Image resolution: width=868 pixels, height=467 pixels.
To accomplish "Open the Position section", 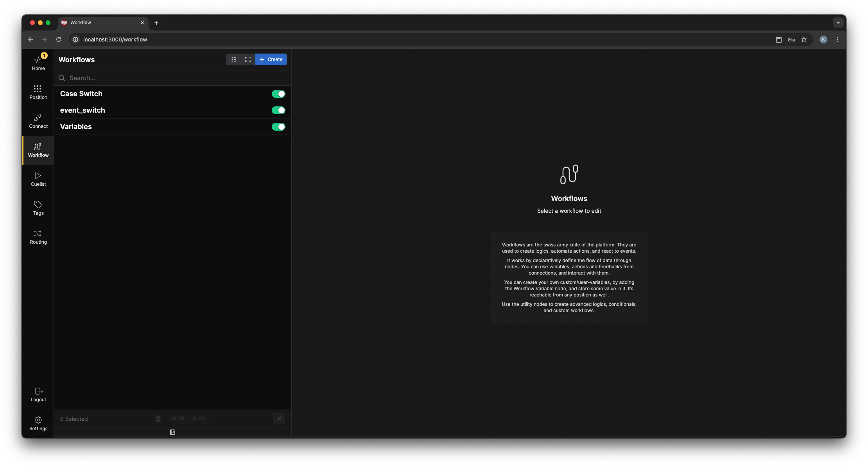I will pos(38,92).
